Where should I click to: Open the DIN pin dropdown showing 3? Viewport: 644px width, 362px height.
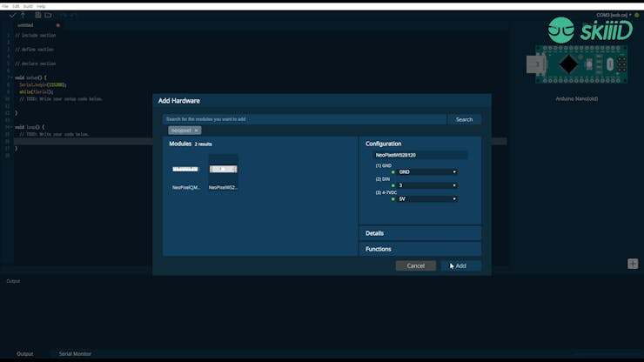point(427,185)
